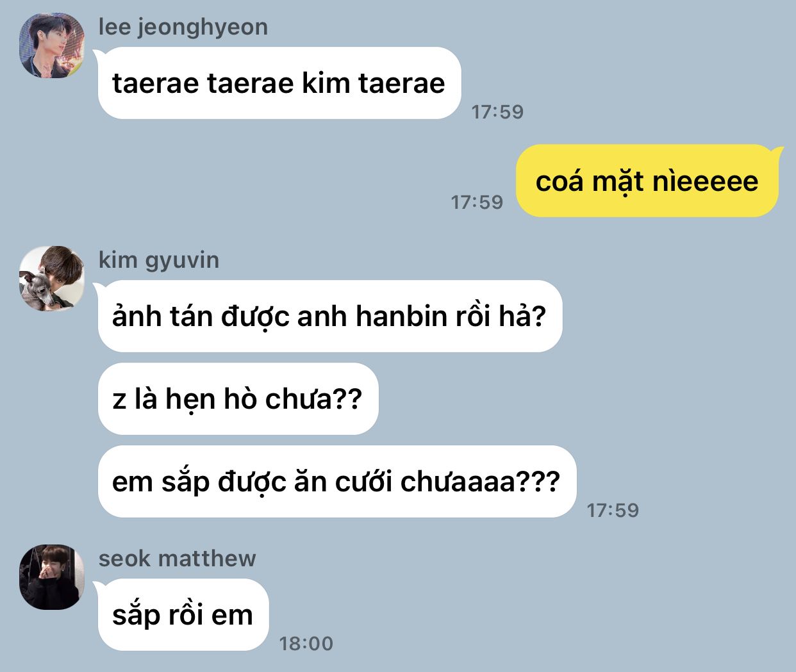Click the 18:00 timestamp beside 'sắp rồi em'

click(306, 643)
